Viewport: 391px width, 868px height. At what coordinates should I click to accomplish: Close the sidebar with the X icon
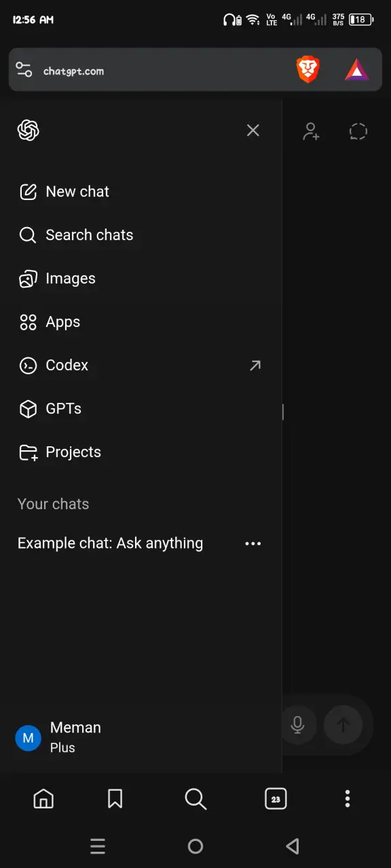[x=253, y=130]
